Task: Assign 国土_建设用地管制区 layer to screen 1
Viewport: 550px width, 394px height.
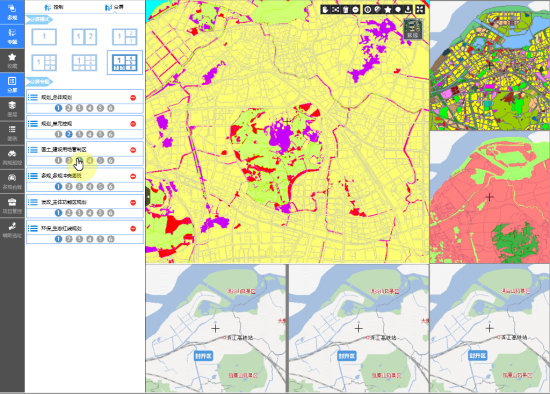Action: [58, 160]
